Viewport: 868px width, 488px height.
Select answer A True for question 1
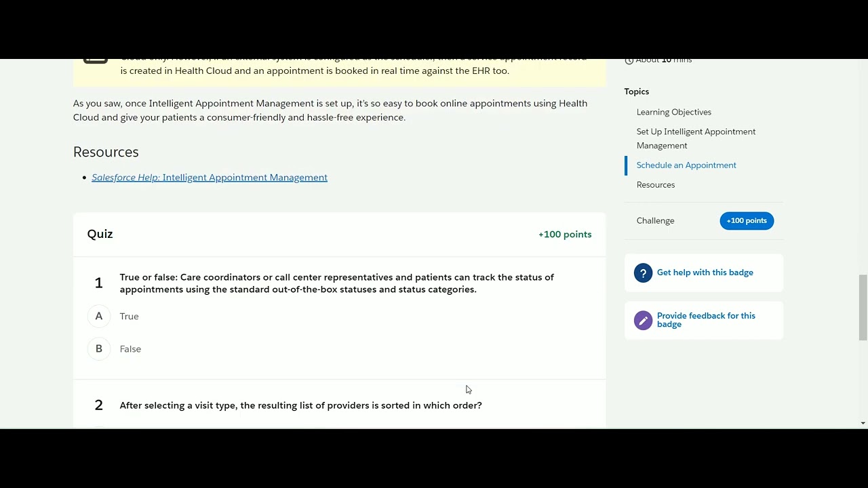tap(99, 316)
